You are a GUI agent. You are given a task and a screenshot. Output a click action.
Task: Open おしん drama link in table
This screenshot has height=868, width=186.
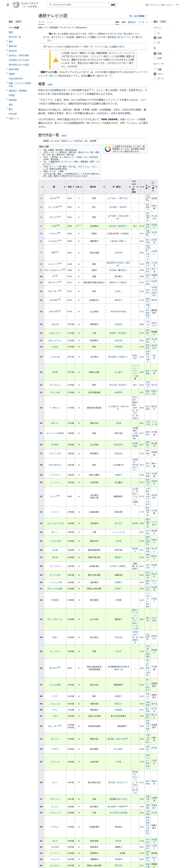(x=53, y=496)
